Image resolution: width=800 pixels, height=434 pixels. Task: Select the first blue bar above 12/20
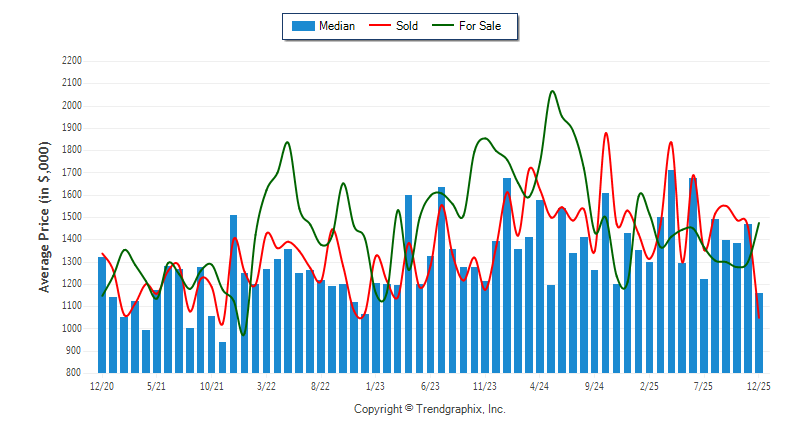point(102,315)
